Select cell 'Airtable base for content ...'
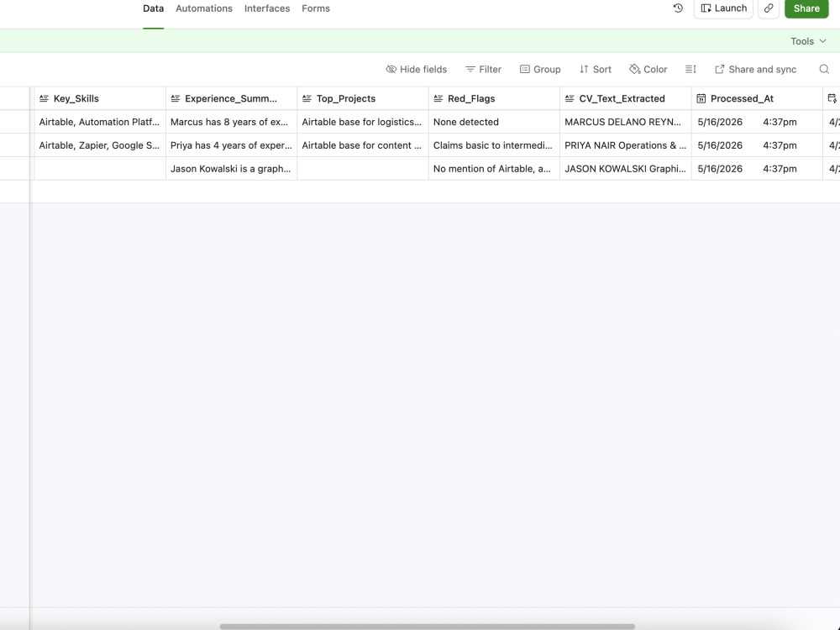Image resolution: width=840 pixels, height=630 pixels. [x=363, y=145]
